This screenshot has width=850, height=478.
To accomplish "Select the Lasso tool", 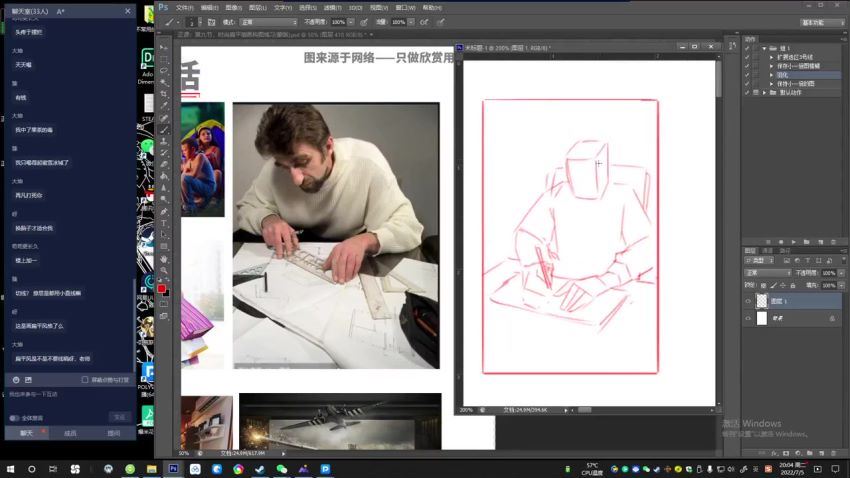I will tap(164, 70).
